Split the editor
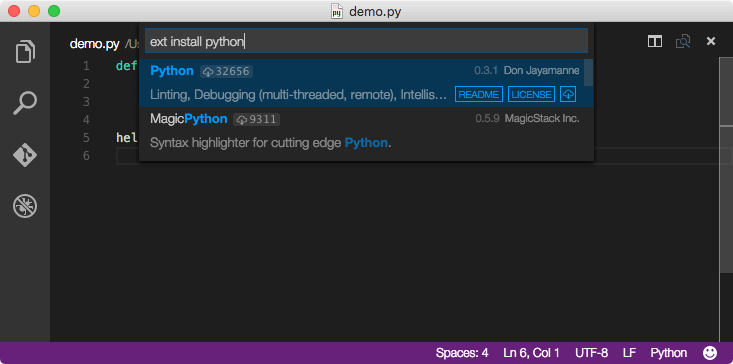The image size is (733, 364). (x=654, y=42)
